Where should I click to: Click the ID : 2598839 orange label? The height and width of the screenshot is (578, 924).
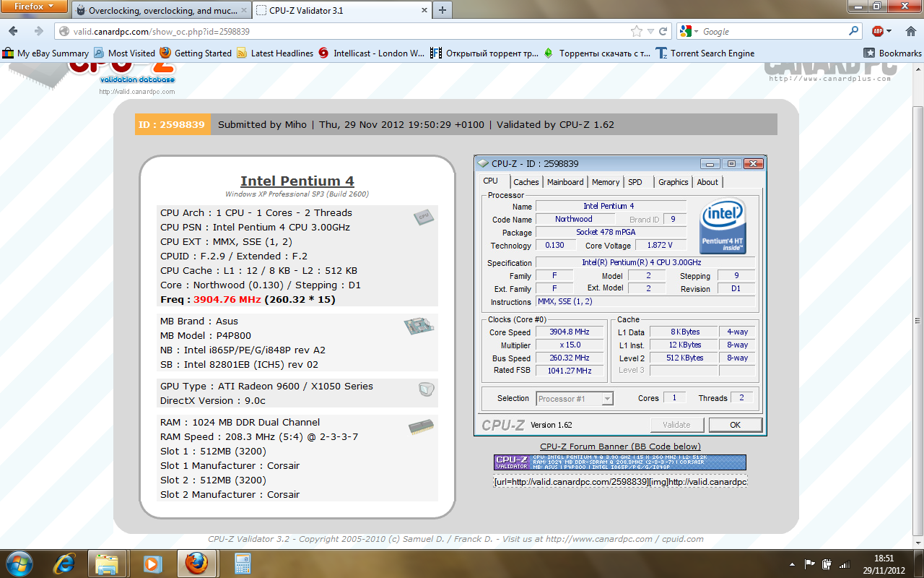click(x=172, y=124)
